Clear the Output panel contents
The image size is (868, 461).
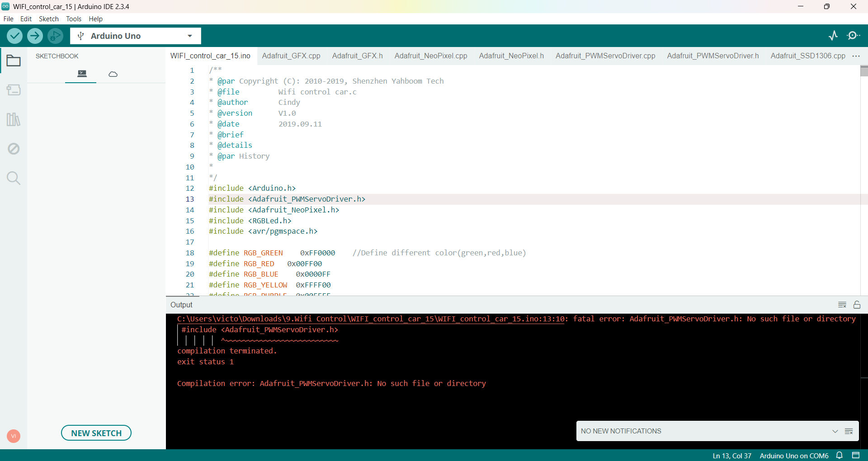tap(842, 305)
